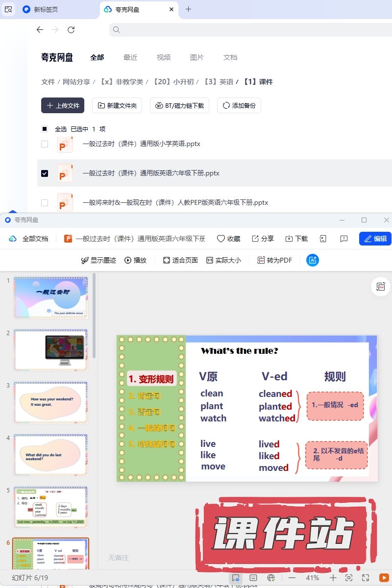Click the 上传文件 upload button
392x588 pixels.
pyautogui.click(x=63, y=105)
